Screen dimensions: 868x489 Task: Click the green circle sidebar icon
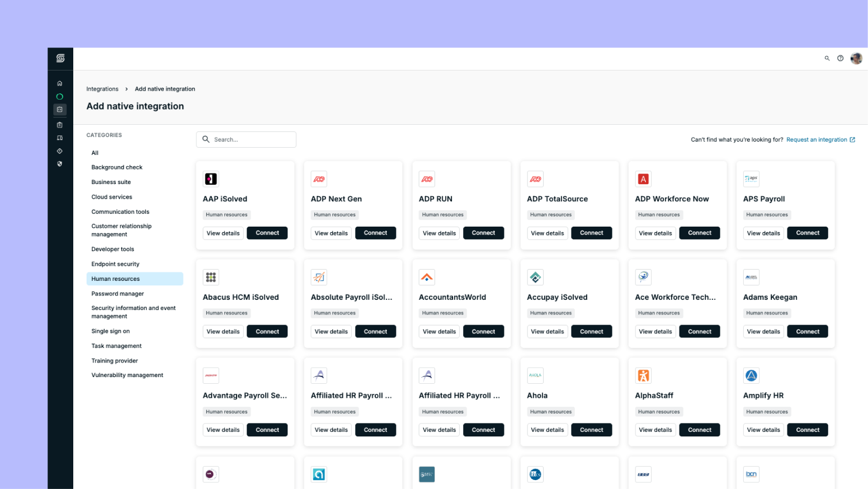(60, 96)
